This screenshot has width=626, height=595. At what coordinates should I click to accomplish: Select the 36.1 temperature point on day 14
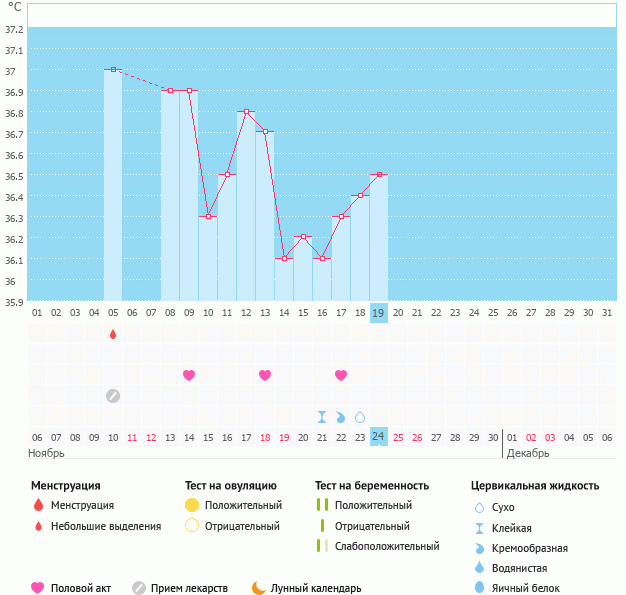(284, 259)
